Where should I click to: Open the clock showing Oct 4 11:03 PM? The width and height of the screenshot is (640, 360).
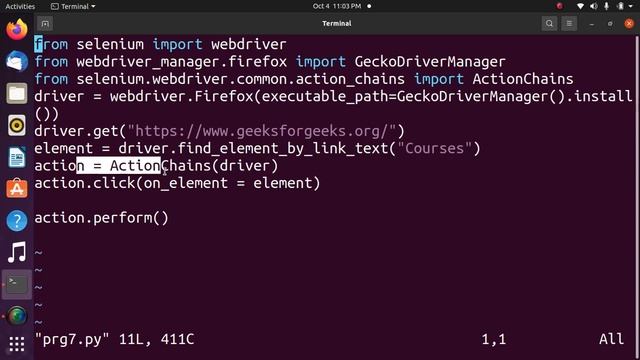click(337, 6)
